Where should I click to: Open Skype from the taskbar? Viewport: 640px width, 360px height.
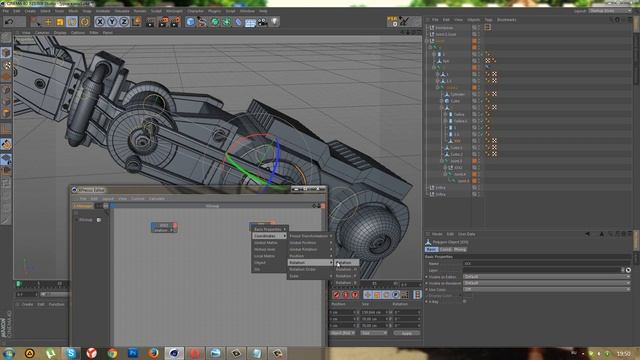pos(71,353)
